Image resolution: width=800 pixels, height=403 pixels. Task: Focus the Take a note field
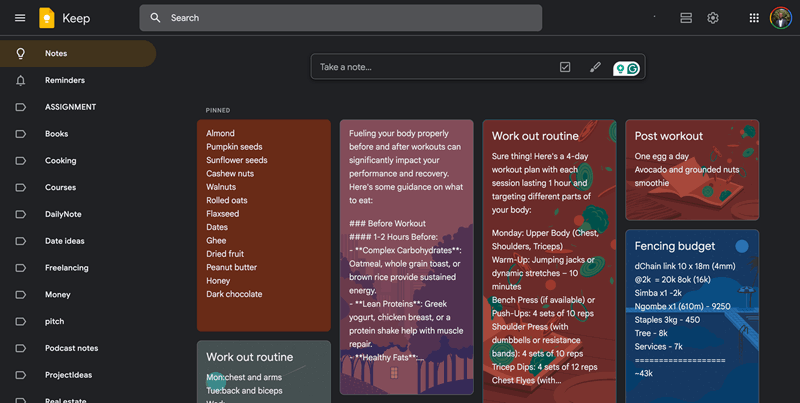(430, 67)
